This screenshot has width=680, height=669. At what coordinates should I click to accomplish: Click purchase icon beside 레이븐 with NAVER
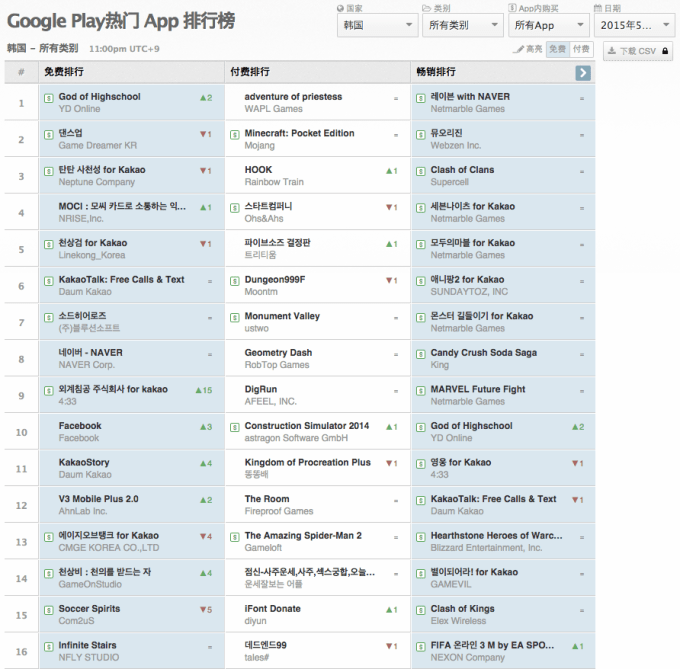pyautogui.click(x=421, y=98)
